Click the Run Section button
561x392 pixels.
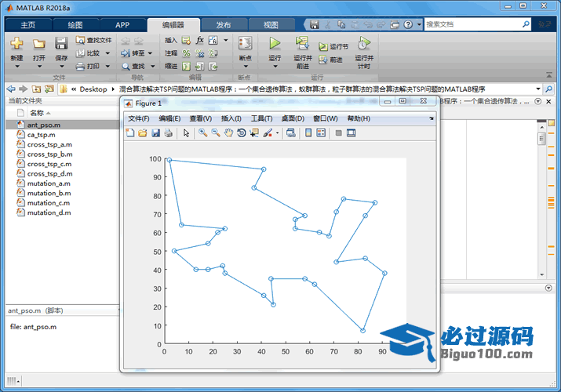point(333,46)
